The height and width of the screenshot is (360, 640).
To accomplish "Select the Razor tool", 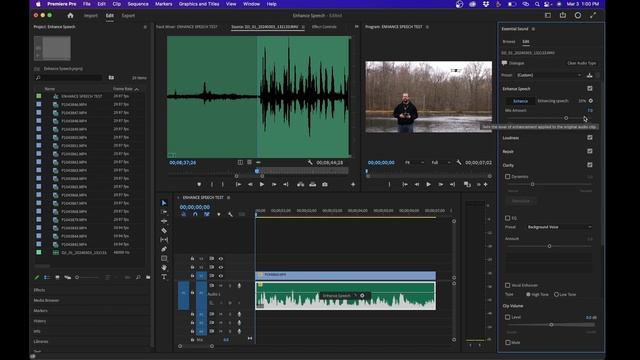I will pyautogui.click(x=164, y=231).
